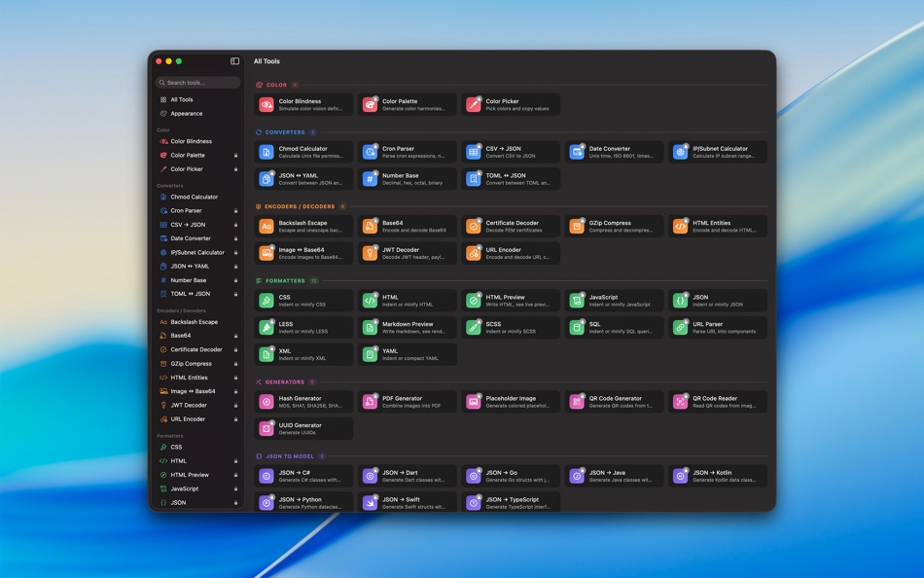924x578 pixels.
Task: Launch the QR Code Generator
Action: click(613, 400)
